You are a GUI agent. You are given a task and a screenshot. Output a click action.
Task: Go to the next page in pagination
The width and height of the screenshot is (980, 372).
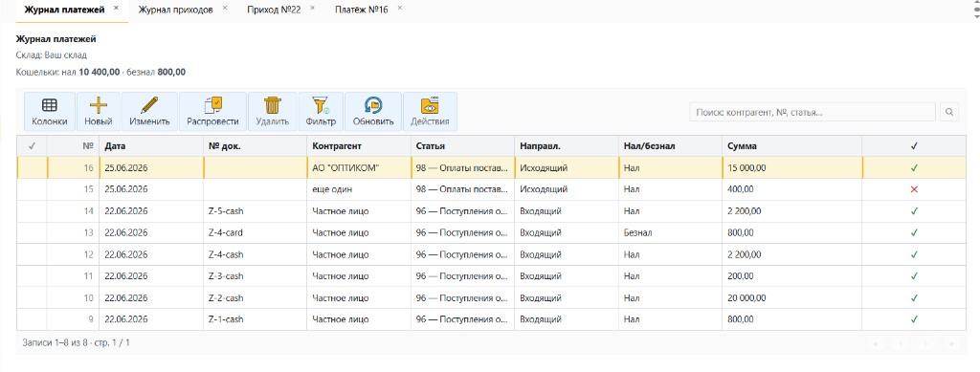[926, 343]
